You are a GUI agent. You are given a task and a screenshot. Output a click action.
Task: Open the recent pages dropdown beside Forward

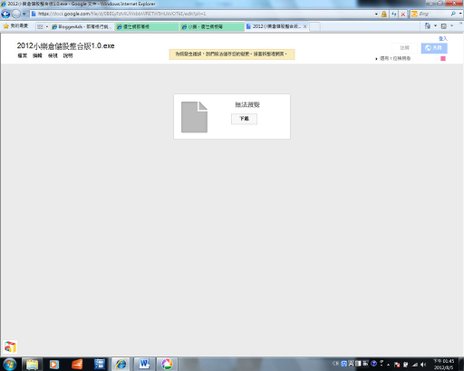click(24, 14)
